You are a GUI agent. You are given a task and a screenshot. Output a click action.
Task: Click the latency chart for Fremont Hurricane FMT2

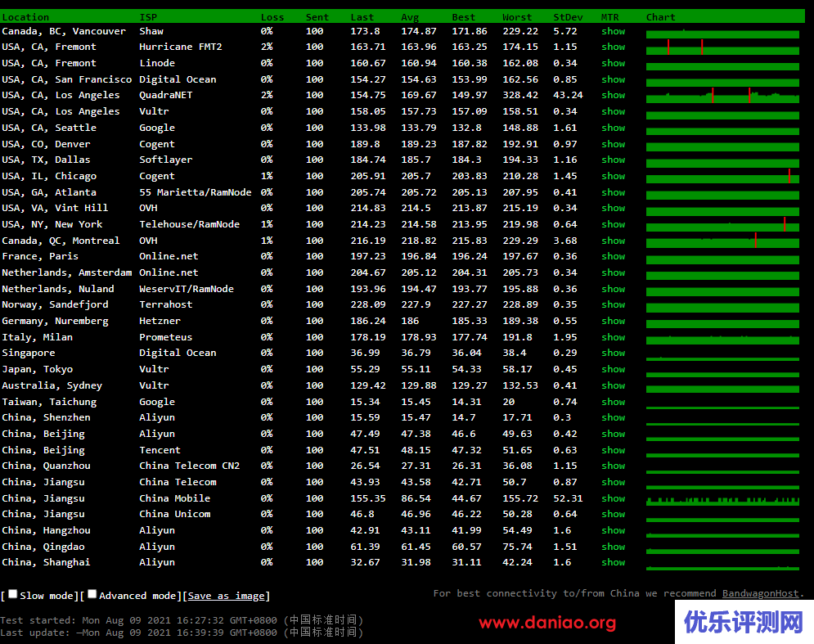coord(722,47)
